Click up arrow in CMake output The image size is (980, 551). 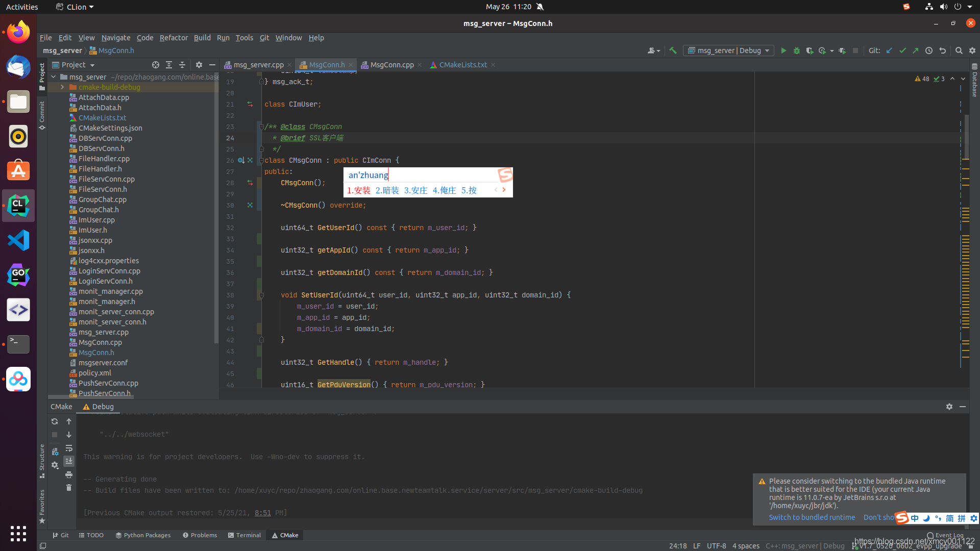[69, 421]
